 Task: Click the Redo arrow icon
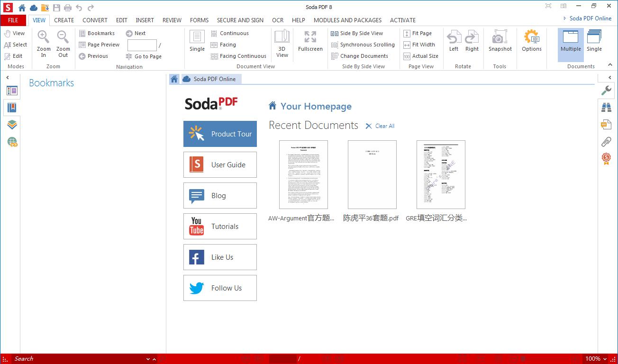pyautogui.click(x=91, y=8)
